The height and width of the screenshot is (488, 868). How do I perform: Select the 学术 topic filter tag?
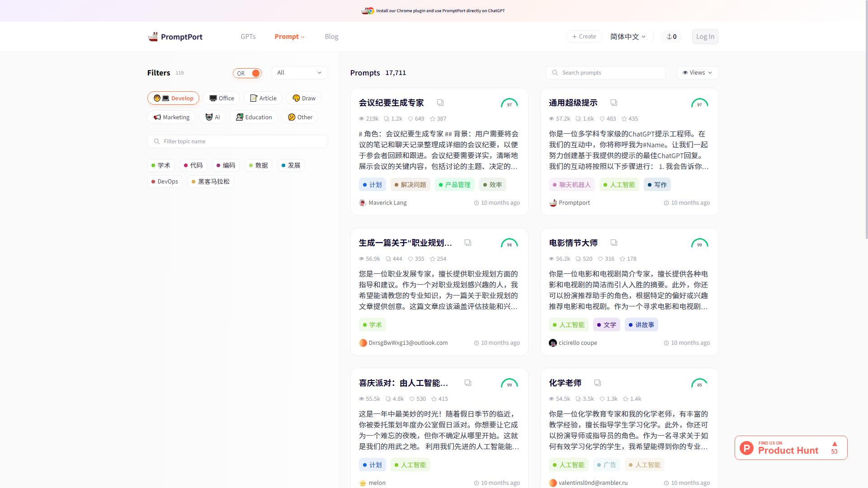[x=161, y=165]
